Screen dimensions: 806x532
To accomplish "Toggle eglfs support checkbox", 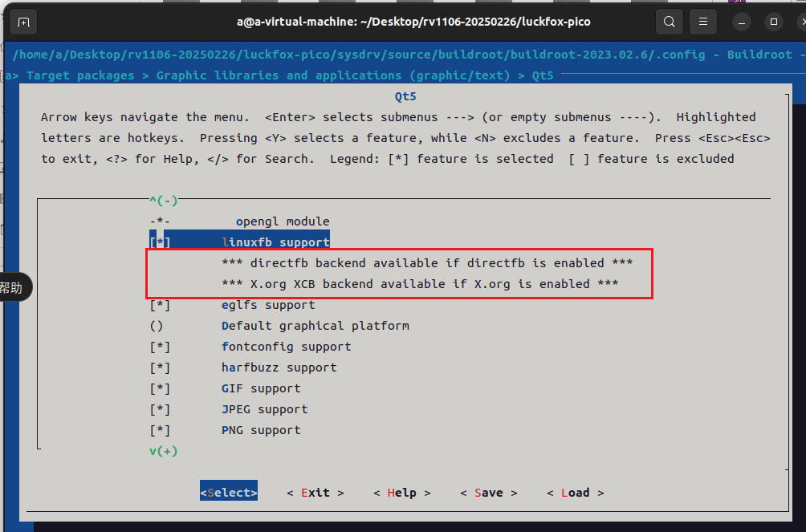I will point(160,305).
